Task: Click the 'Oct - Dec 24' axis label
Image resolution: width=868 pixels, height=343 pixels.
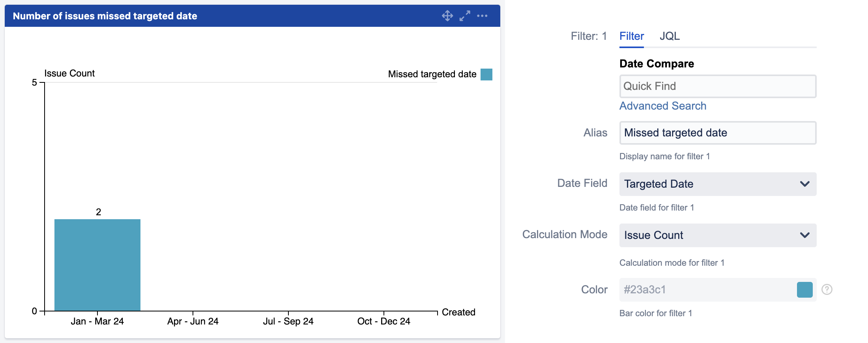Action: tap(384, 321)
